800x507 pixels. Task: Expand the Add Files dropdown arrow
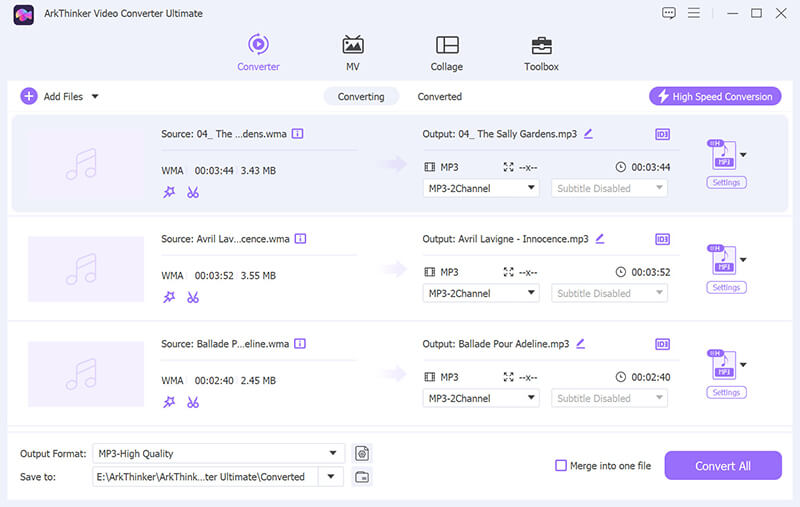coord(95,96)
